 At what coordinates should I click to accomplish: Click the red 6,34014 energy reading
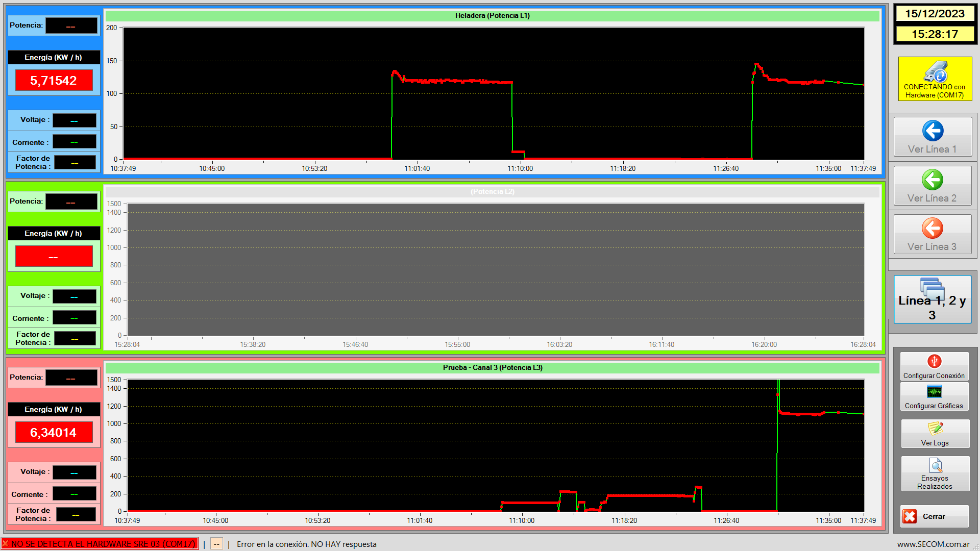(54, 433)
